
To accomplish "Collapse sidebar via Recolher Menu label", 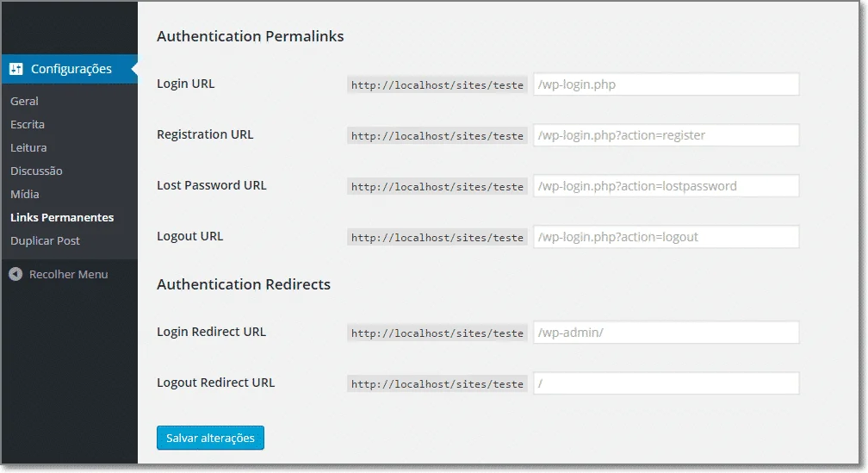I will coord(69,274).
